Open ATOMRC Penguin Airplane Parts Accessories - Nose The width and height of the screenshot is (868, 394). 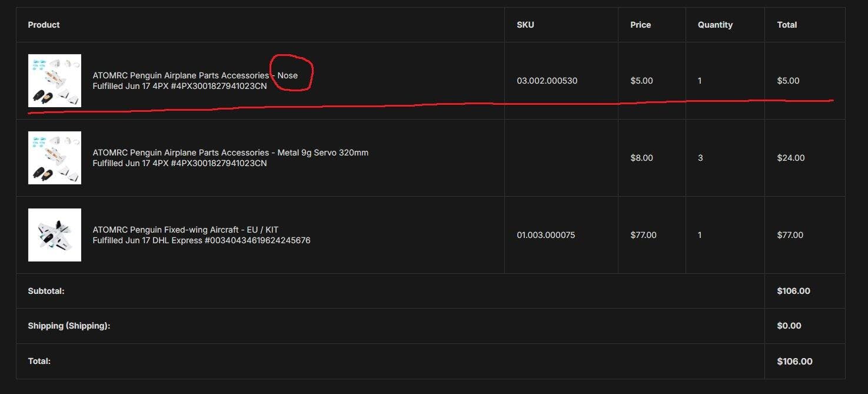(195, 75)
